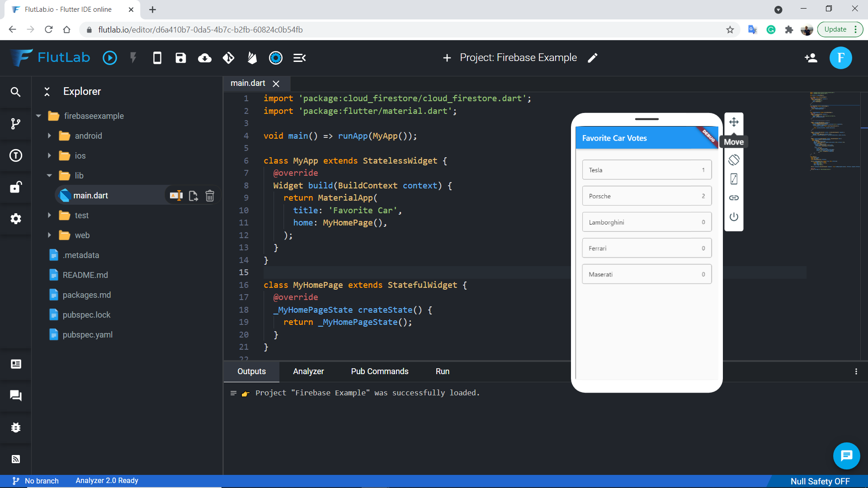Click the Hot reload lightning icon

click(133, 58)
